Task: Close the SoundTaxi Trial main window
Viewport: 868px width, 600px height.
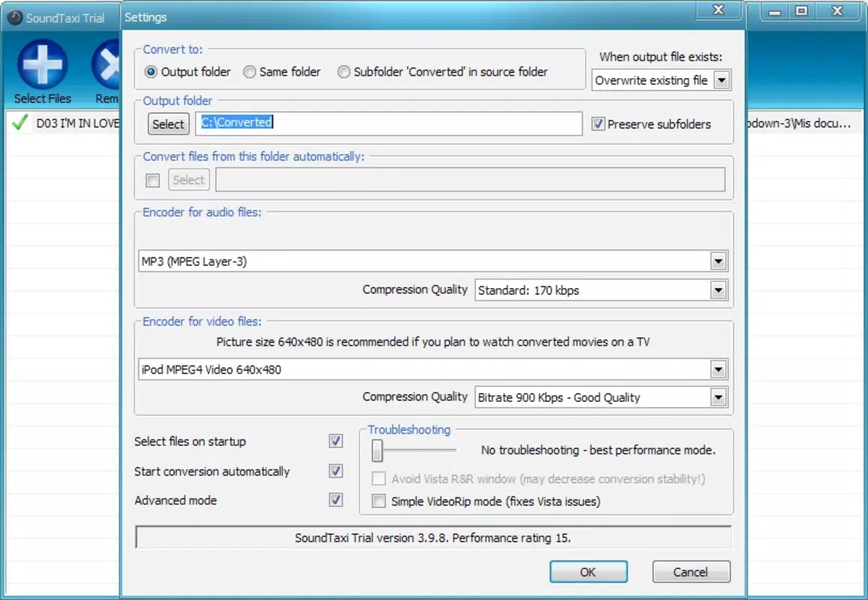Action: pos(837,11)
